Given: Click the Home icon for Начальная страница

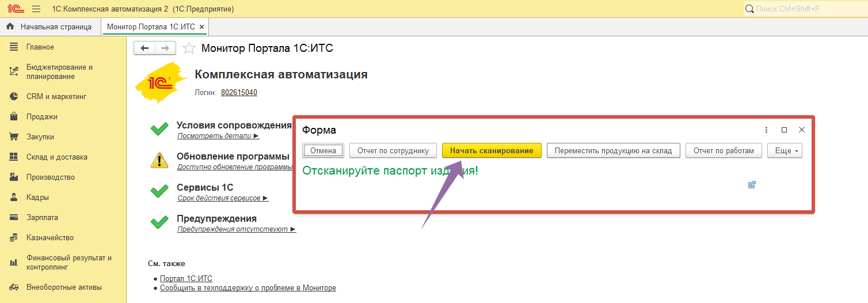Looking at the screenshot, I should [x=10, y=26].
